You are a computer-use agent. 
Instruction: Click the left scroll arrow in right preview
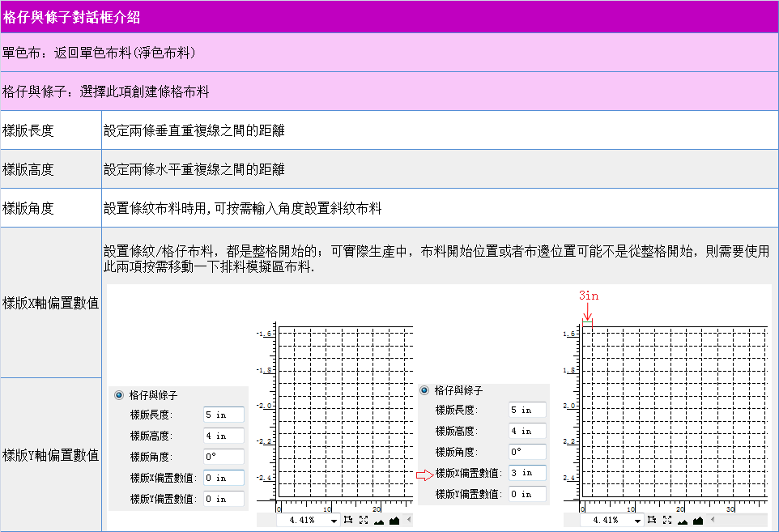[711, 520]
